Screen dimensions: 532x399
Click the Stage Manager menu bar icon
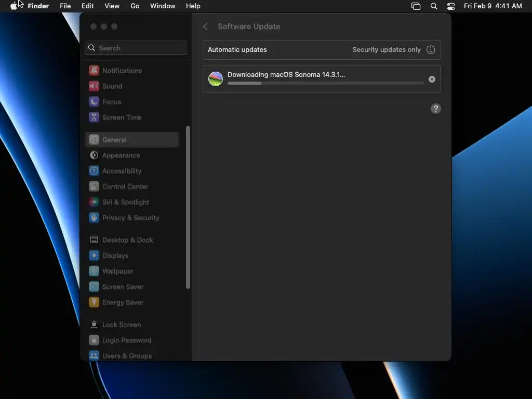pos(416,6)
